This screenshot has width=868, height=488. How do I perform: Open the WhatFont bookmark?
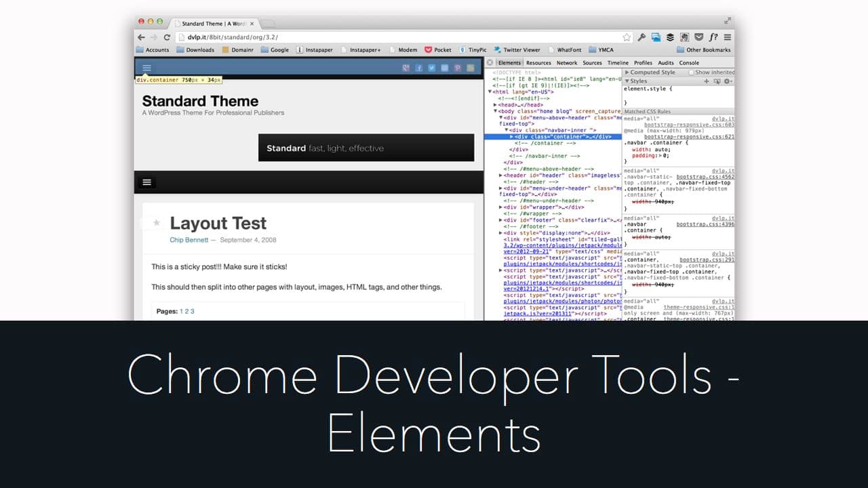(564, 49)
